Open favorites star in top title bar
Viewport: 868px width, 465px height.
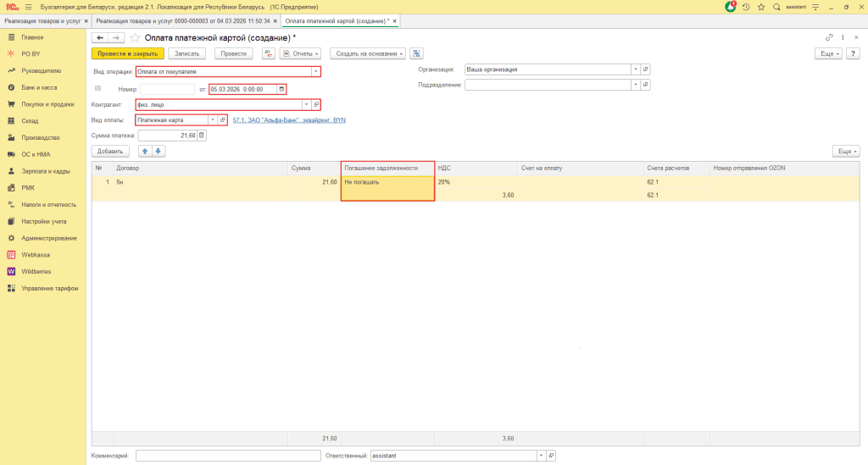[760, 7]
